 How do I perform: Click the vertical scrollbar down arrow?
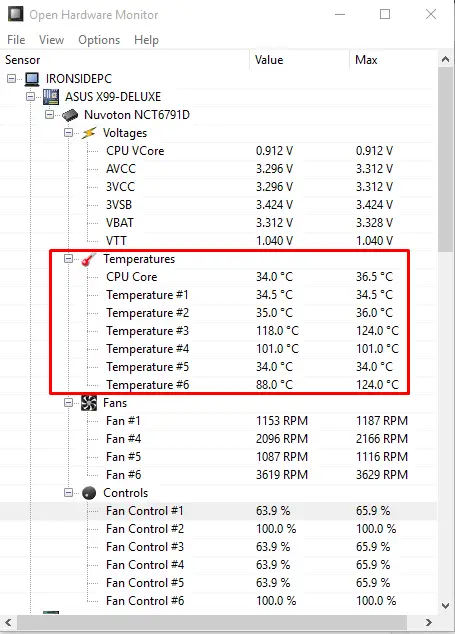[446, 606]
